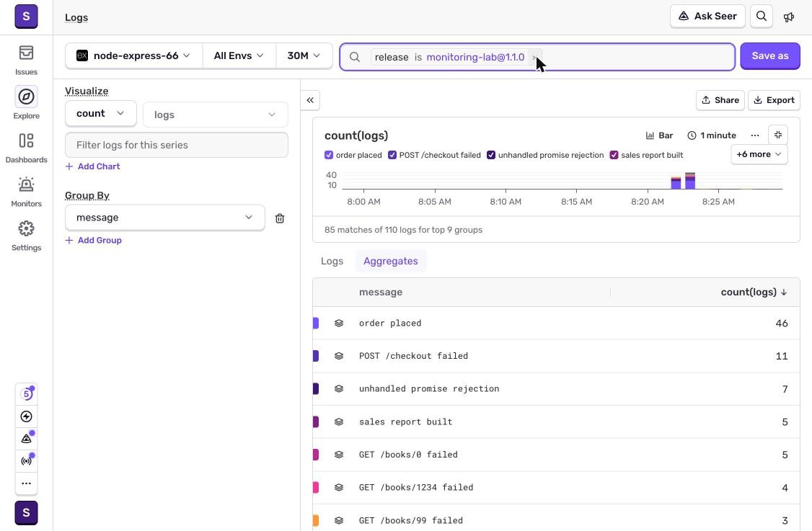Click the Share button

click(x=720, y=100)
